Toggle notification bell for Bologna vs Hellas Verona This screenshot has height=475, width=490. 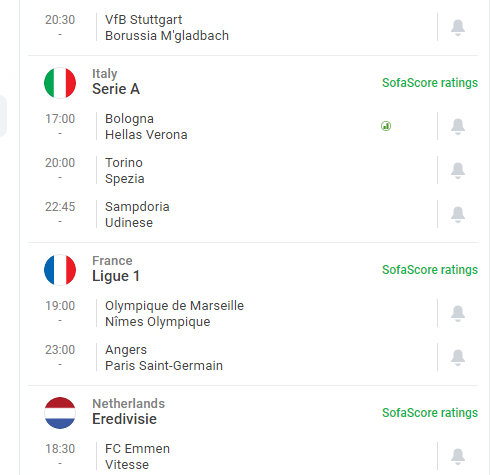pos(458,127)
